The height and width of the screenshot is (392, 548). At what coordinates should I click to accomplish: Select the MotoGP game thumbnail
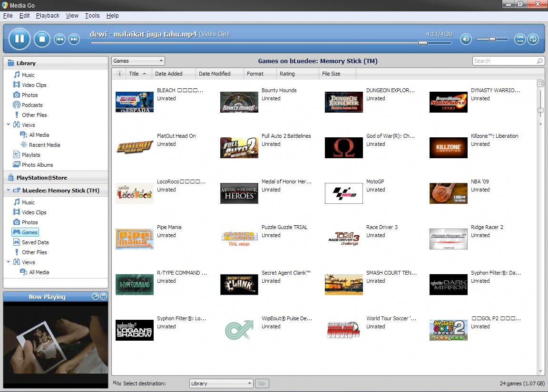point(344,193)
